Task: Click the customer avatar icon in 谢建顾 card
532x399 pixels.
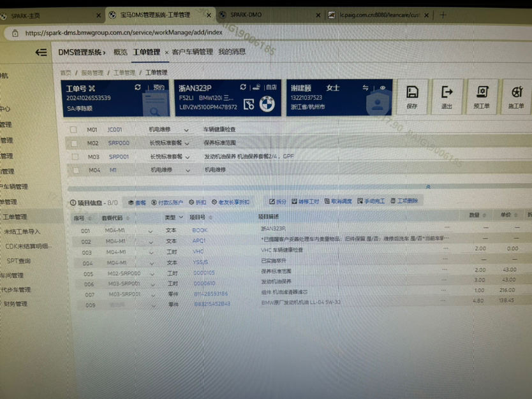Action: coord(377,105)
